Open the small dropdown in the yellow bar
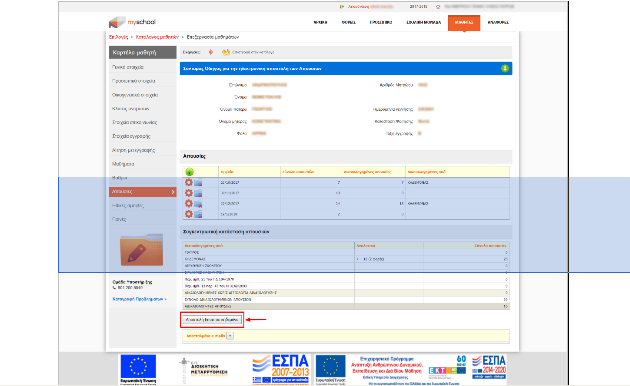 [x=230, y=336]
